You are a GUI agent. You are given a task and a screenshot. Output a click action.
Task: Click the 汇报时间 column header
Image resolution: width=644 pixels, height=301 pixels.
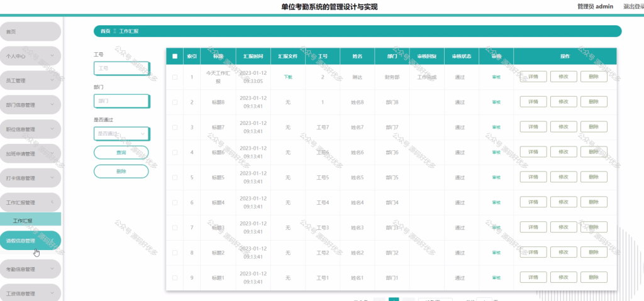tap(253, 57)
